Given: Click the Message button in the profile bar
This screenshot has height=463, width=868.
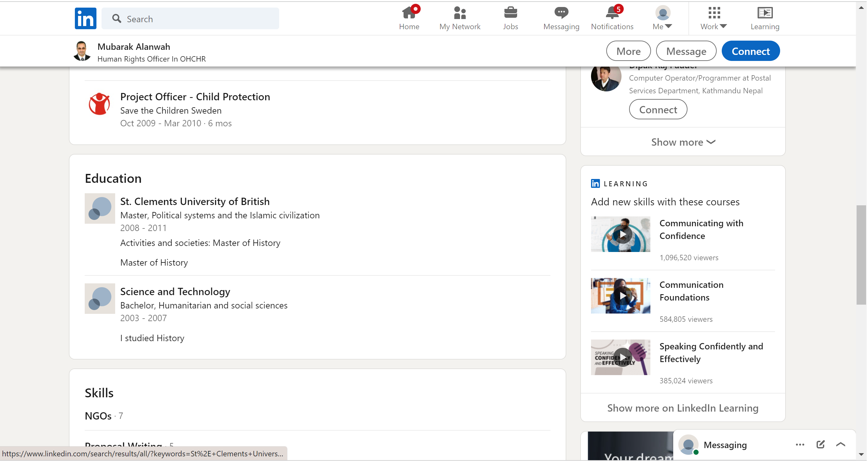Looking at the screenshot, I should click(686, 51).
